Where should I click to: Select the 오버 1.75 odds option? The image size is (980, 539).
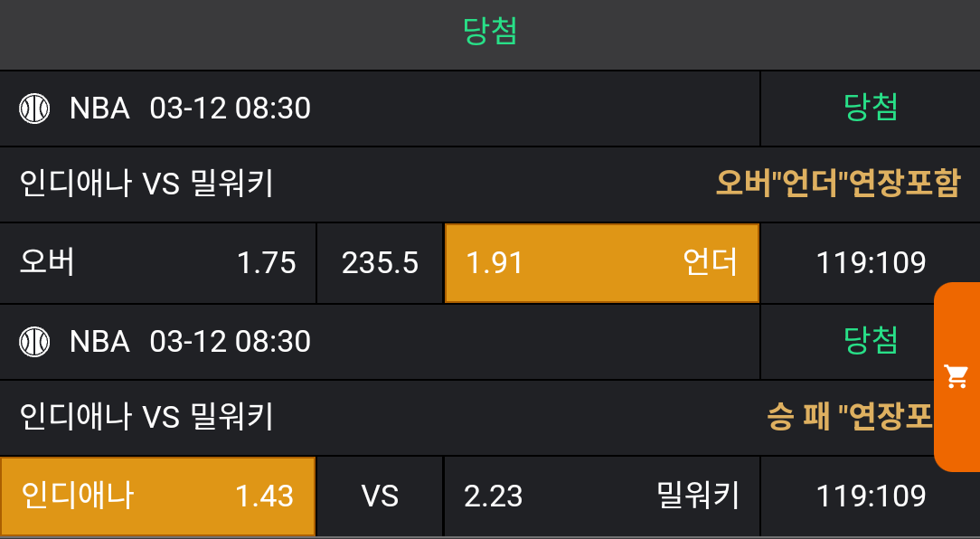(158, 263)
